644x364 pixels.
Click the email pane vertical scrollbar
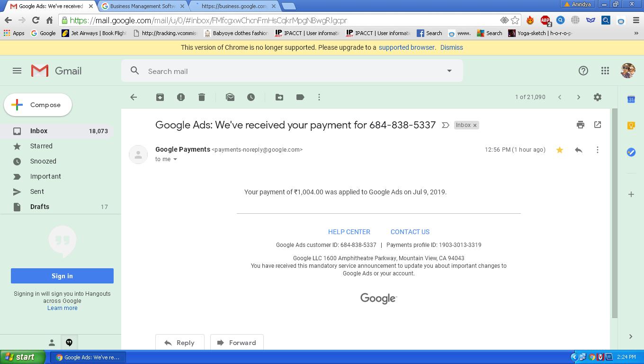tap(615, 213)
